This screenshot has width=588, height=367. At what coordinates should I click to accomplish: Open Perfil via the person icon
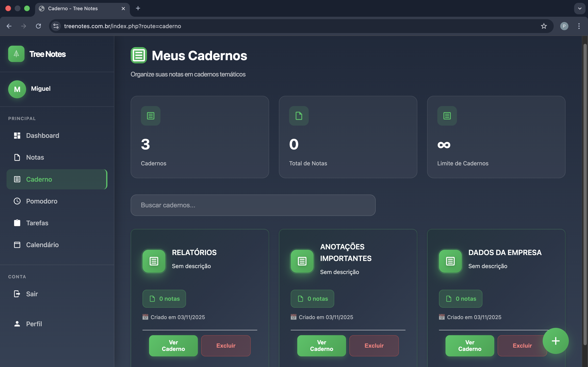click(17, 324)
